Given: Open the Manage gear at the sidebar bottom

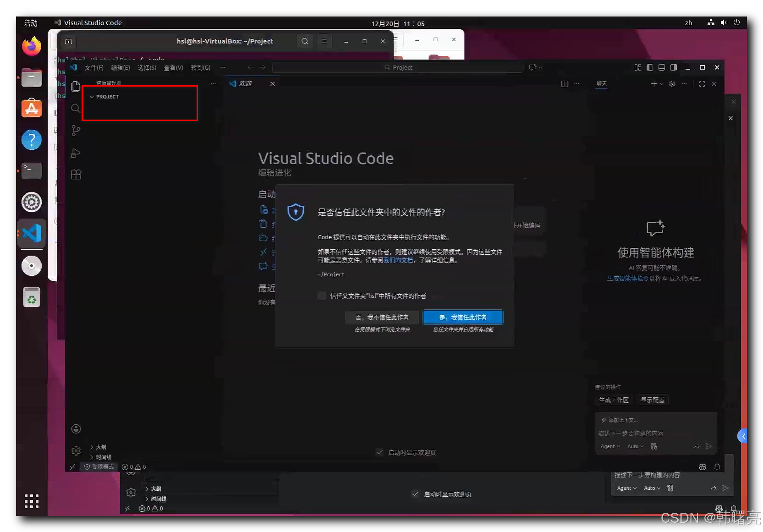Looking at the screenshot, I should (76, 450).
